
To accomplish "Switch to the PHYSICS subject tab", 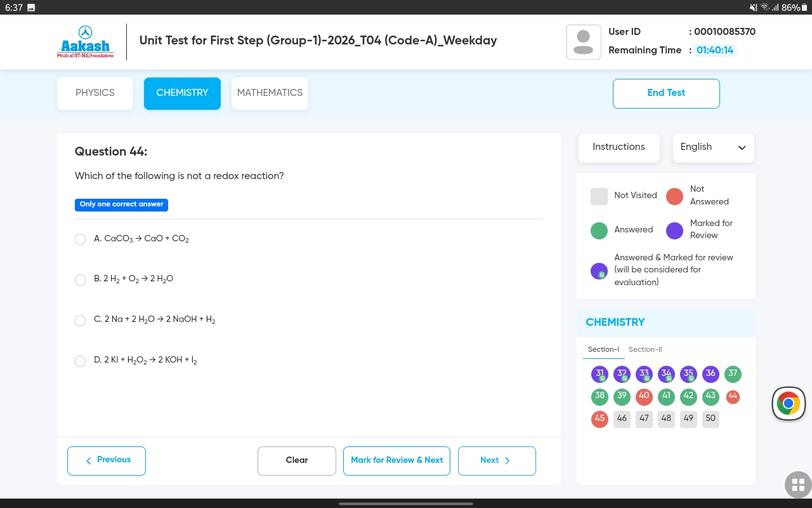I will tap(95, 93).
